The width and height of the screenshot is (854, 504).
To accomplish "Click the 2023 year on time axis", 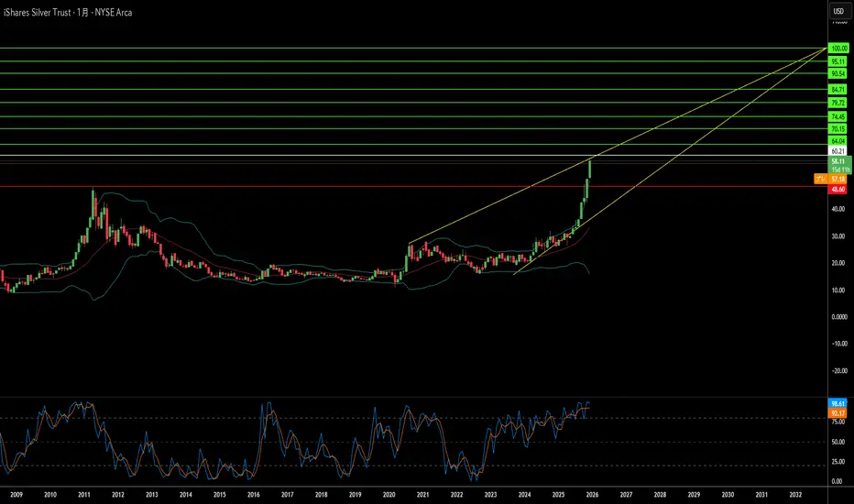I will [x=491, y=495].
